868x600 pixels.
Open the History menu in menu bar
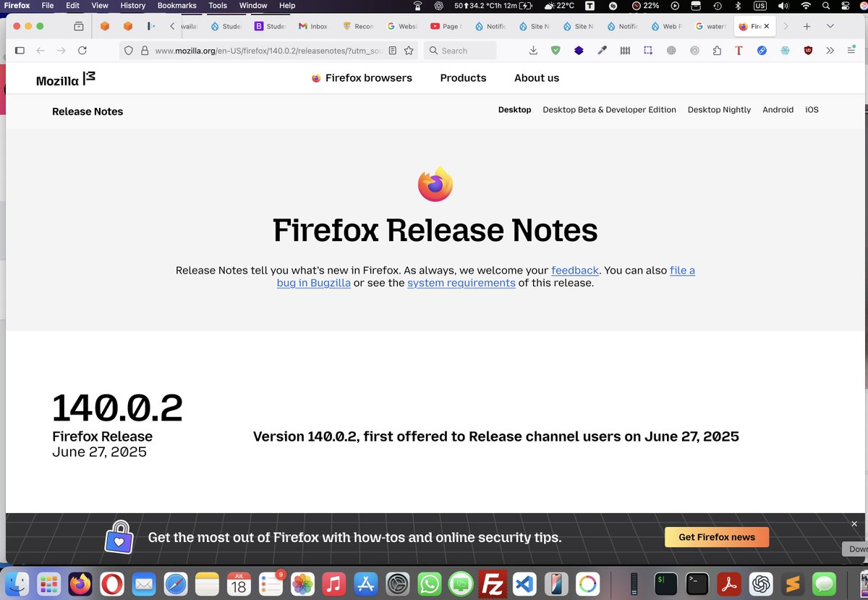pos(133,5)
